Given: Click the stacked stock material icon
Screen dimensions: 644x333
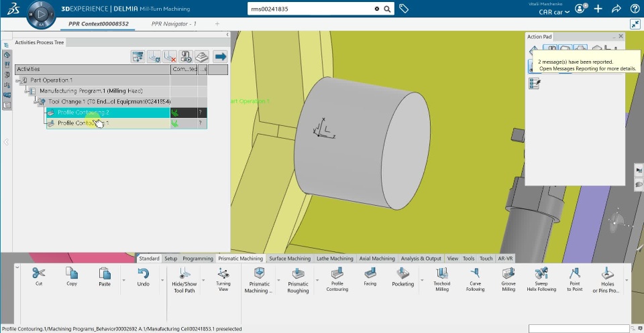Looking at the screenshot, I should [x=202, y=56].
